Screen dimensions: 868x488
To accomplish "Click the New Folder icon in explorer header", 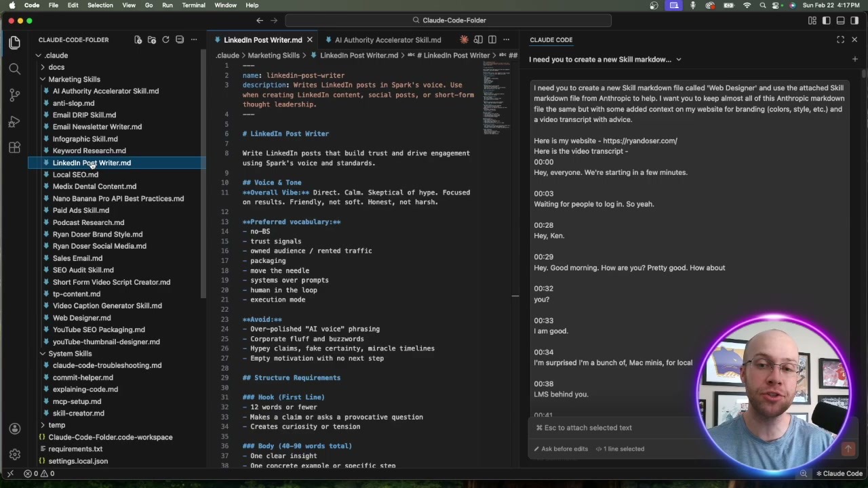I will (x=152, y=40).
